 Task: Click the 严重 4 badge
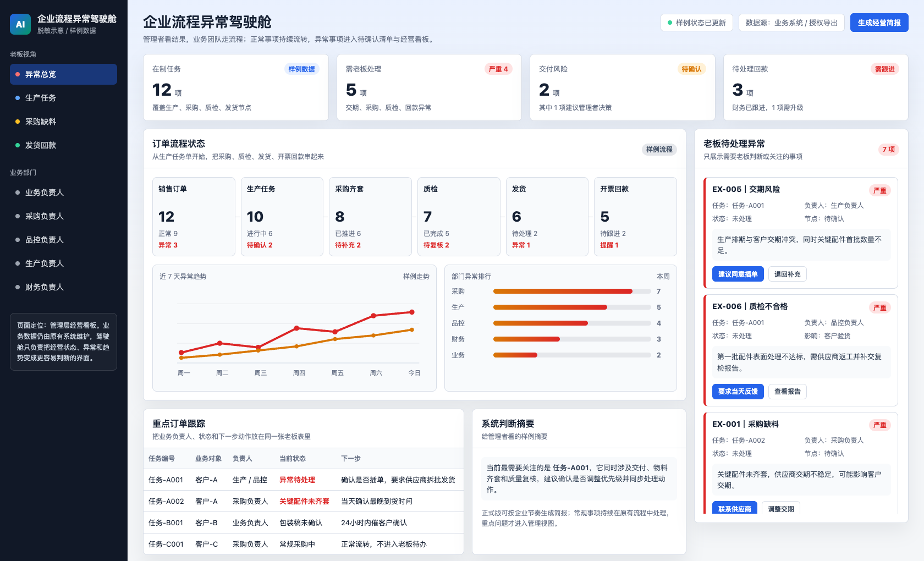point(498,69)
